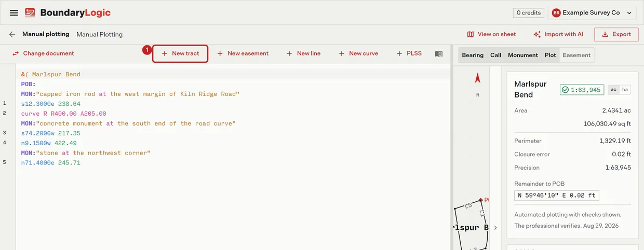Click the 's74.2000w 217.35' call line
Image resolution: width=644 pixels, height=250 pixels.
click(x=51, y=133)
